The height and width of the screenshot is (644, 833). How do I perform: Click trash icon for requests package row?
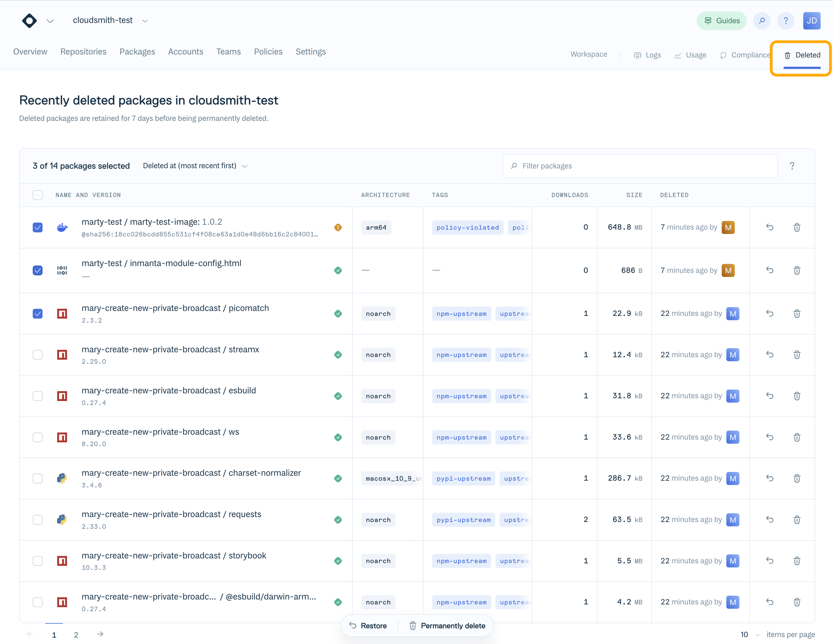tap(797, 520)
